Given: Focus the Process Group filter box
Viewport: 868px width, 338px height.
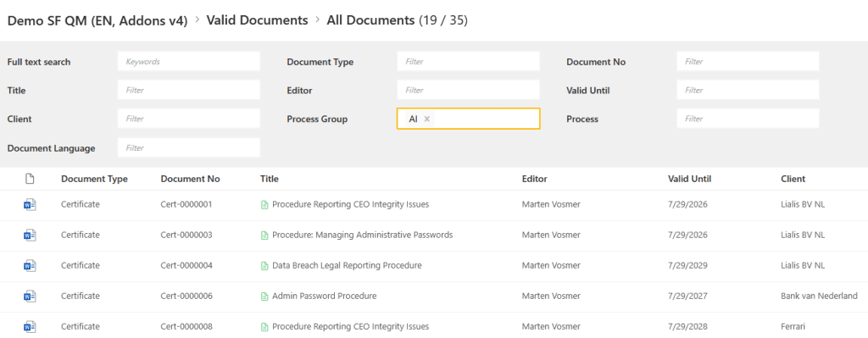Looking at the screenshot, I should click(468, 119).
